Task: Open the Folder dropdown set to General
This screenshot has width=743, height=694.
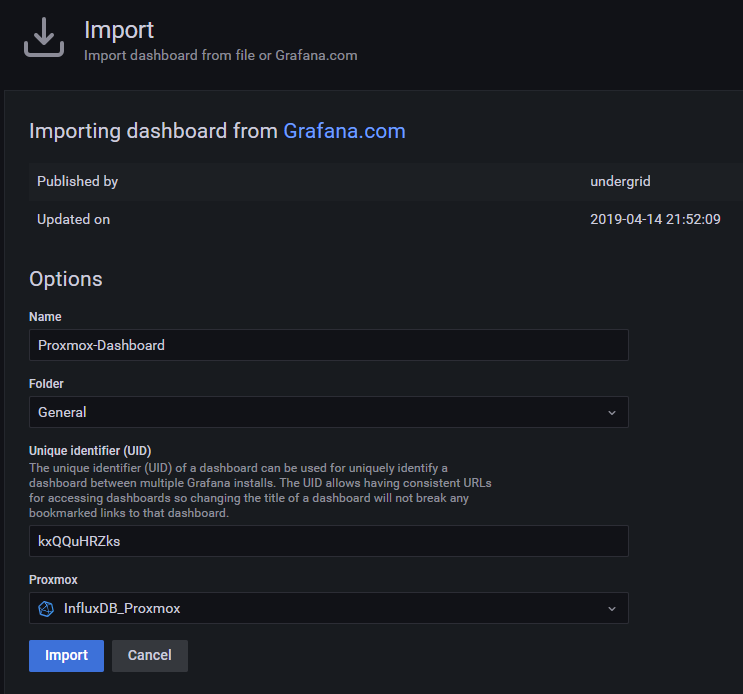Action: tap(328, 412)
